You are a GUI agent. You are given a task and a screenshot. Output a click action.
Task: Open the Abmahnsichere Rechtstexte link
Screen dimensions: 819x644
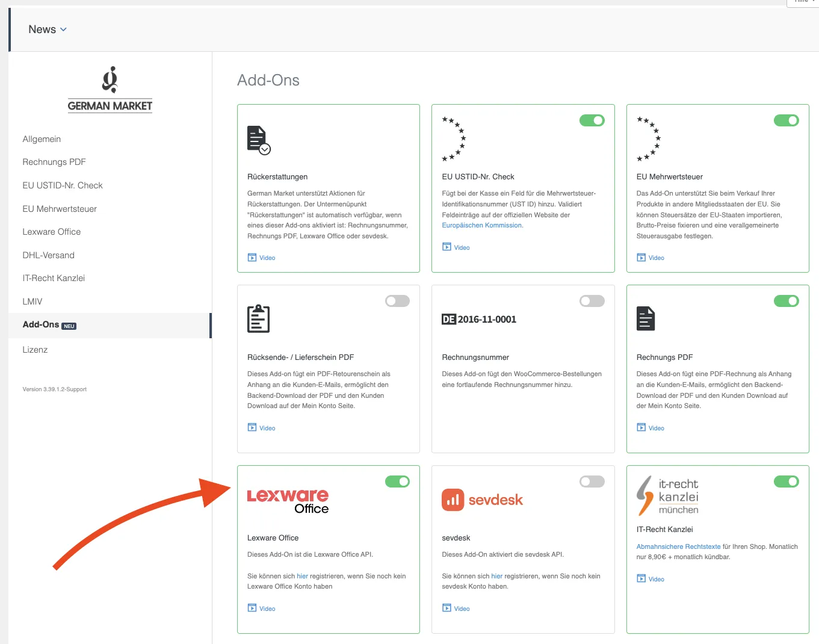[x=678, y=546]
